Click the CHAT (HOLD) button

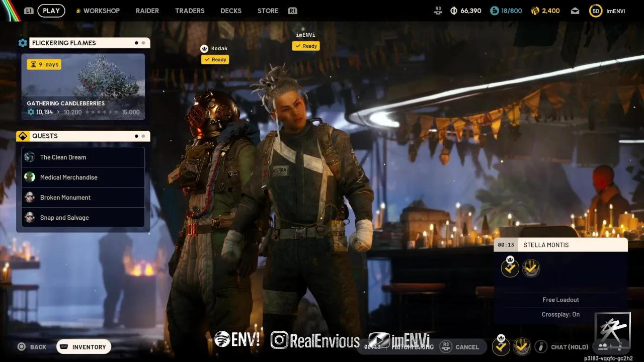pos(570,347)
